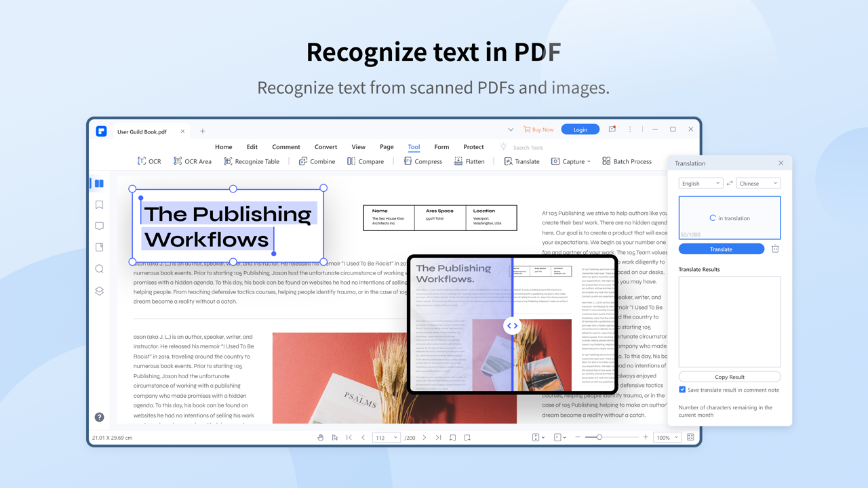This screenshot has width=868, height=488.
Task: Open the comments sidebar panel
Action: pos(99,226)
